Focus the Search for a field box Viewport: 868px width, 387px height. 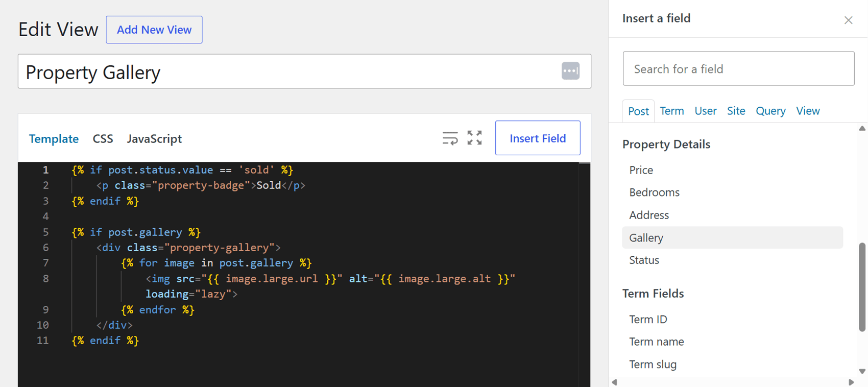738,68
